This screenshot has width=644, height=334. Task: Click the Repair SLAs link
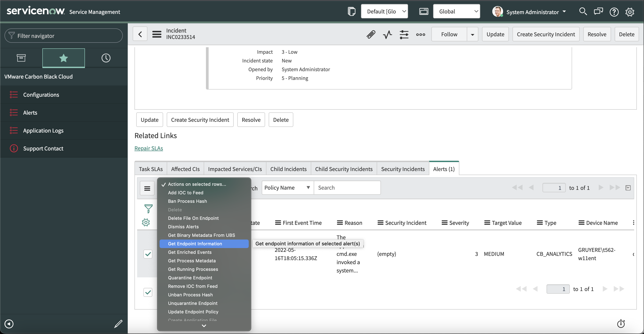click(x=149, y=148)
